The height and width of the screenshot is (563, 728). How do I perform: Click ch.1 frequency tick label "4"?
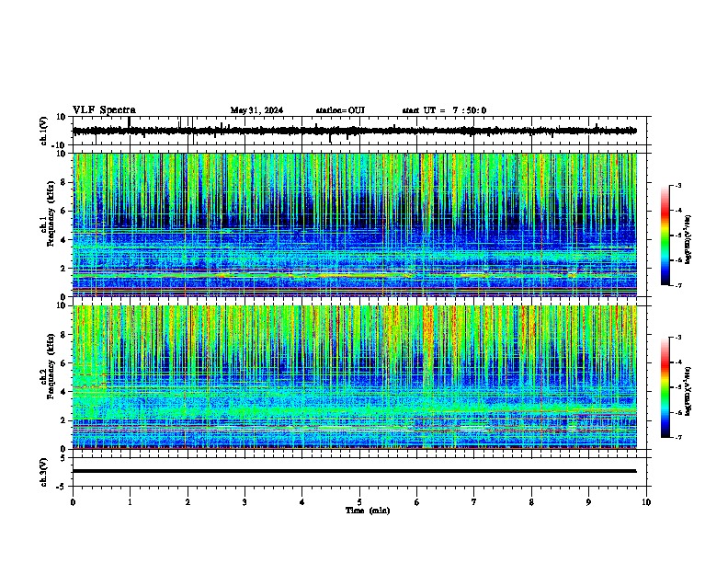click(x=63, y=240)
